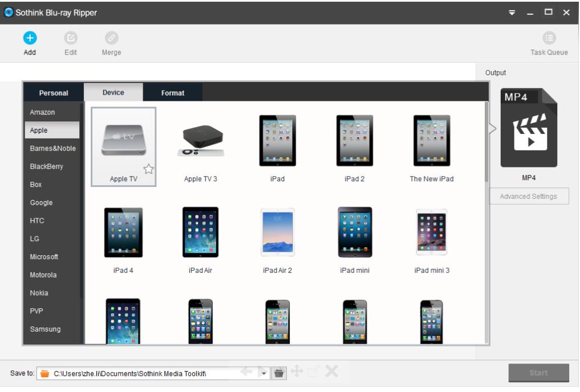Click the Merge icon
Viewport: 580px width, 392px height.
[111, 38]
